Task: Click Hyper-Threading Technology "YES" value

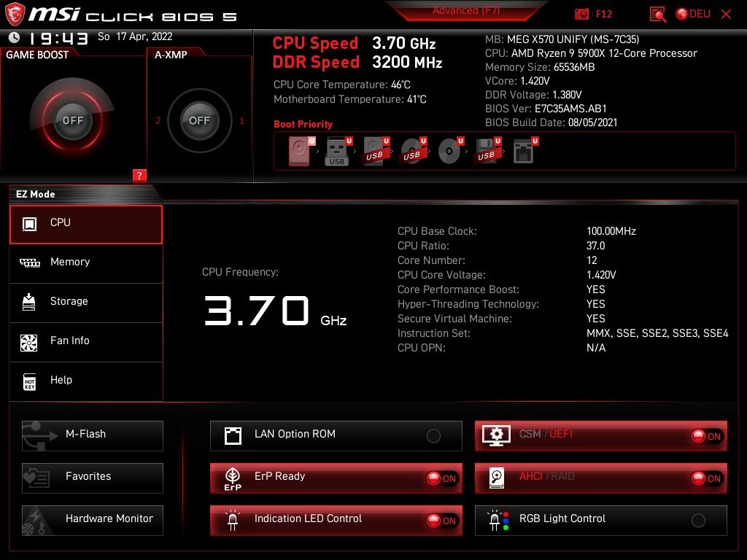Action: (x=596, y=304)
